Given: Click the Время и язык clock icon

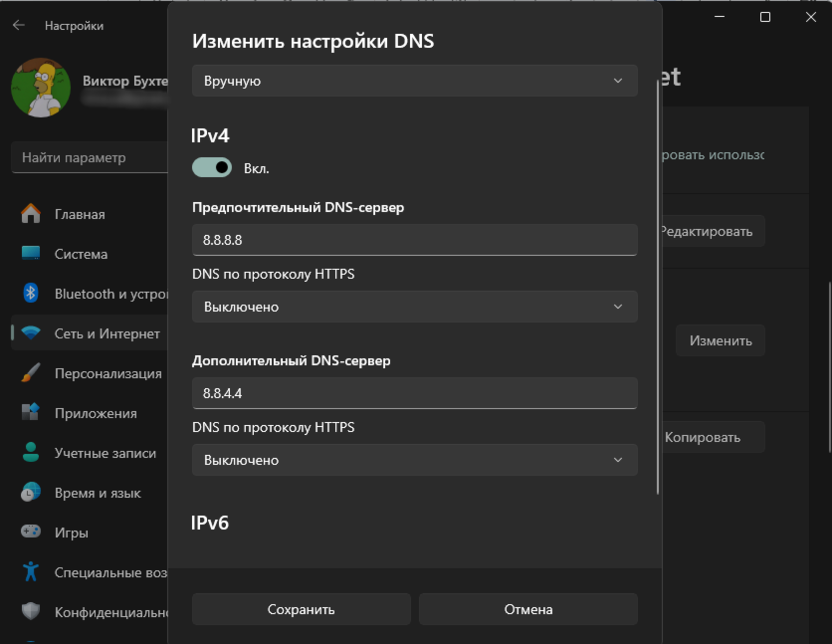Looking at the screenshot, I should (x=31, y=493).
